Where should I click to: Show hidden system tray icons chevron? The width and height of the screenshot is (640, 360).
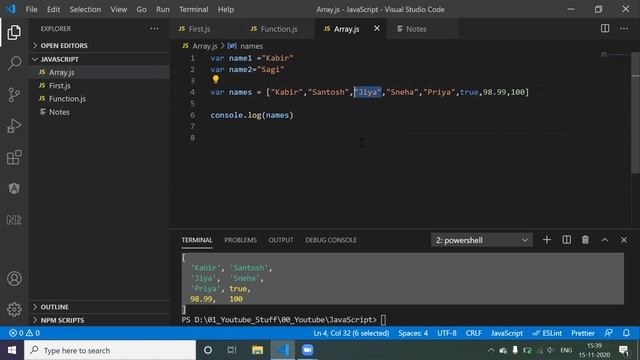pos(491,350)
